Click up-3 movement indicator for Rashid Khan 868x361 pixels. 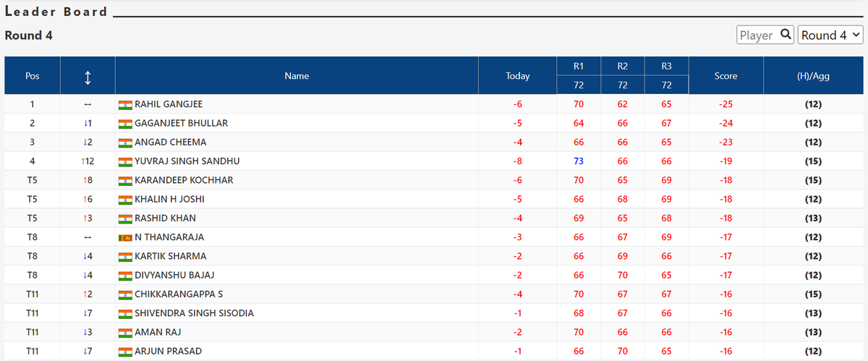click(x=88, y=218)
